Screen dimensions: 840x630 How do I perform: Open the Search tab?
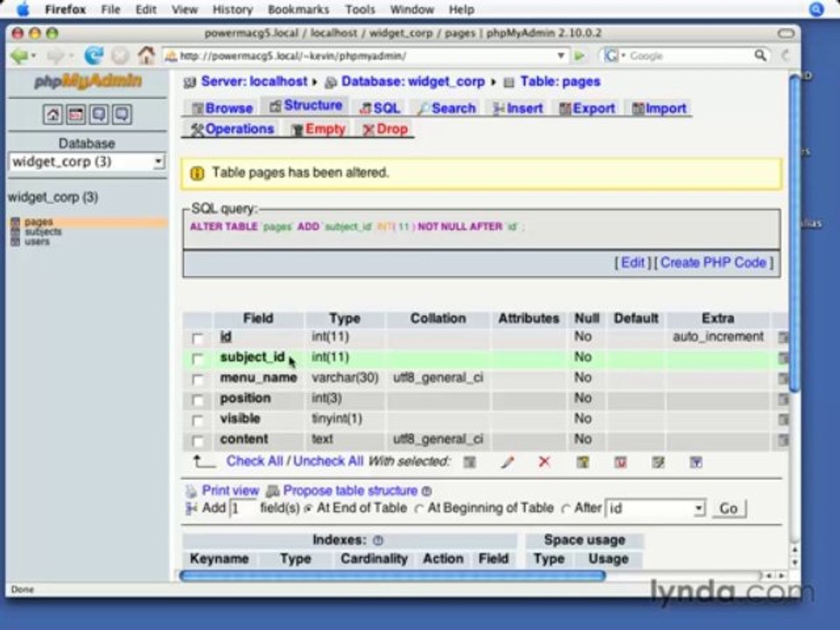point(447,108)
